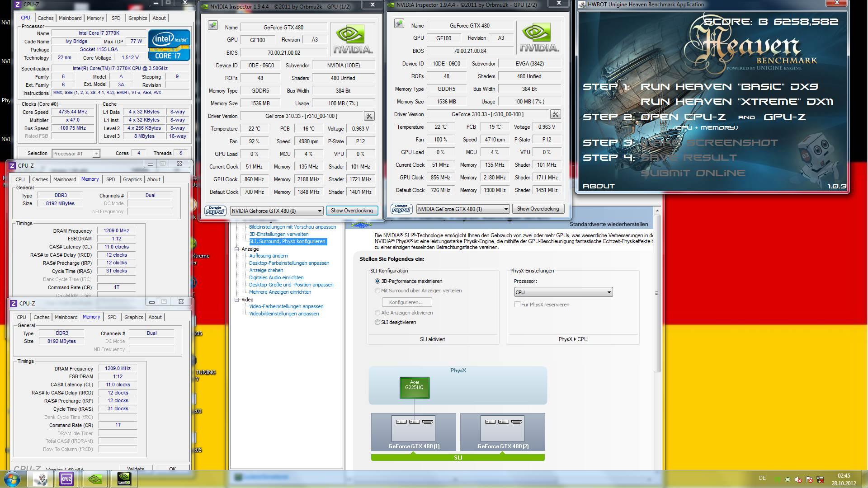Click Driver Version field in GPU (1/2) window
This screenshot has height=488, width=868.
click(302, 116)
